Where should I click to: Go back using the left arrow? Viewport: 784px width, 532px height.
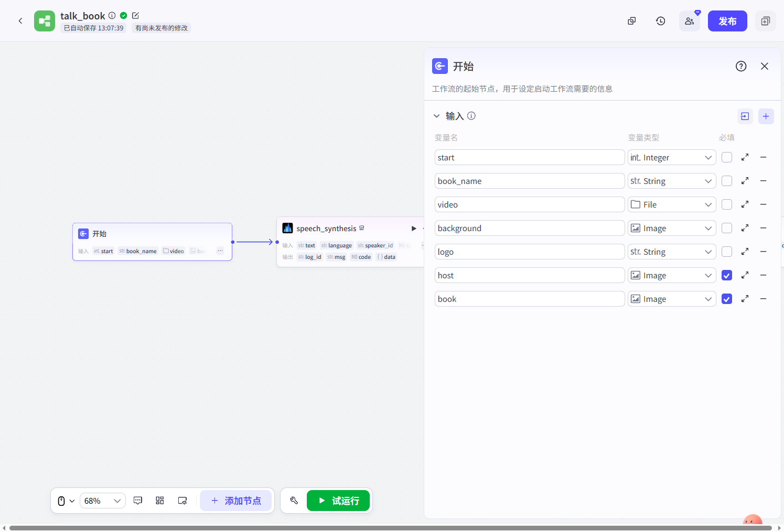(x=20, y=21)
